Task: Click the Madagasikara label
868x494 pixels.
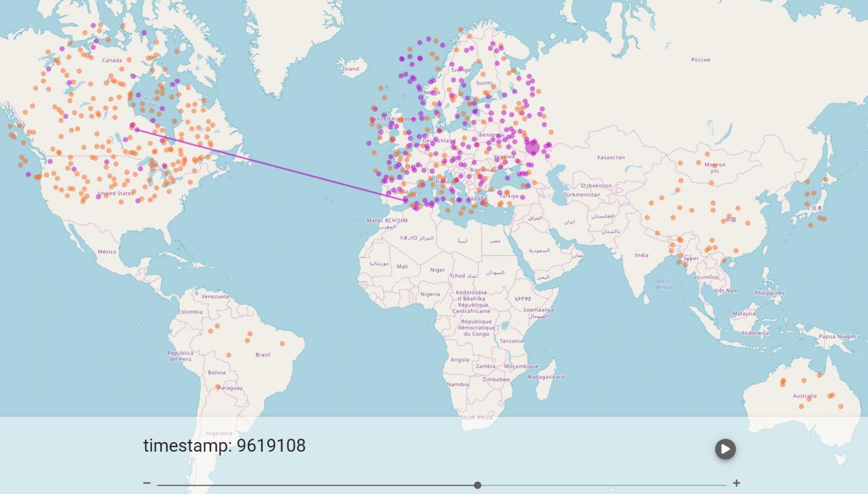Action: 546,377
